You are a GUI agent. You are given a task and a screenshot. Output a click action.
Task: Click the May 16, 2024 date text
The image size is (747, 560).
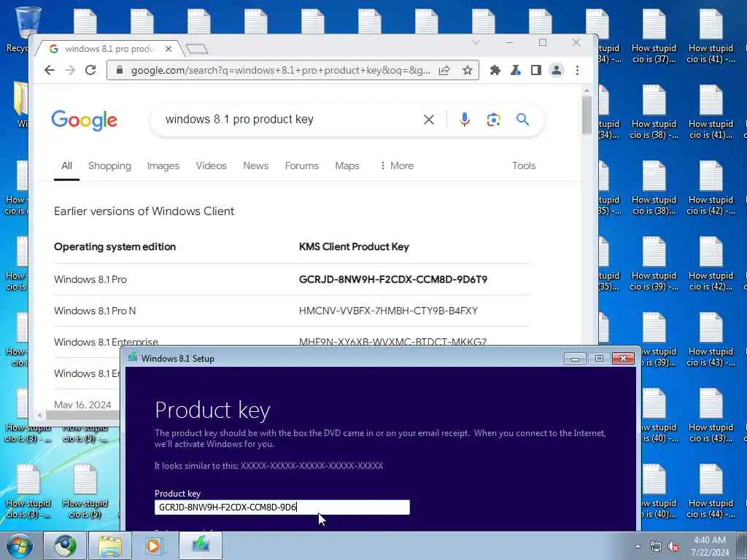tap(82, 405)
